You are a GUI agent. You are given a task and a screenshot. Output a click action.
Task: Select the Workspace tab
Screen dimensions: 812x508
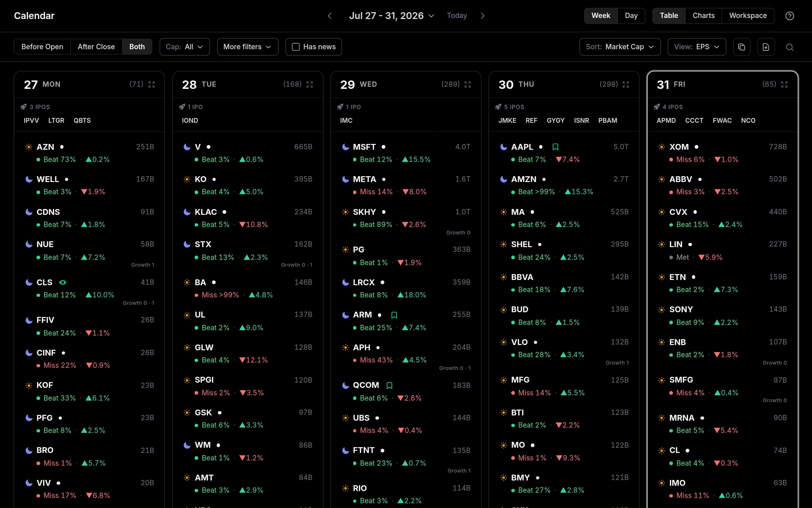click(x=748, y=16)
